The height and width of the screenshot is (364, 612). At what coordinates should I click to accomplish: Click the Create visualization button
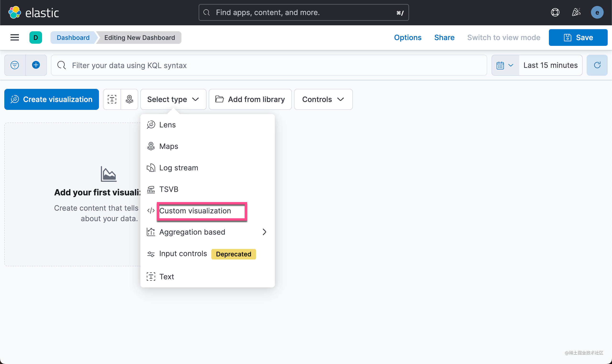[52, 99]
